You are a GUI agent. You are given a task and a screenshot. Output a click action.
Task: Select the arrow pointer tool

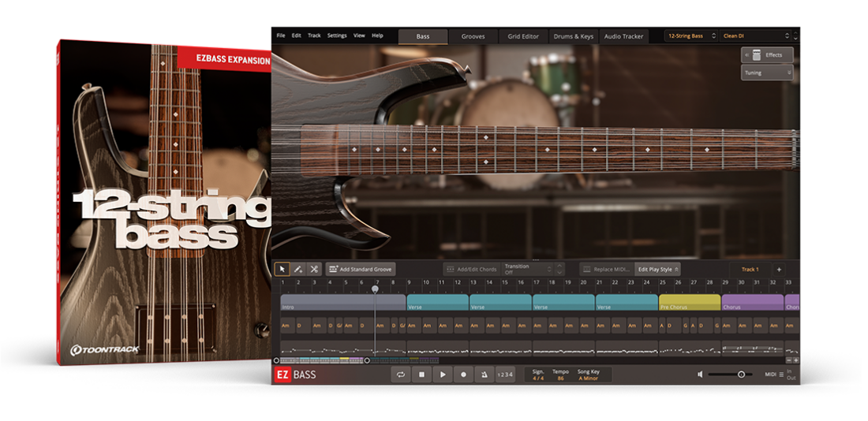tap(282, 269)
